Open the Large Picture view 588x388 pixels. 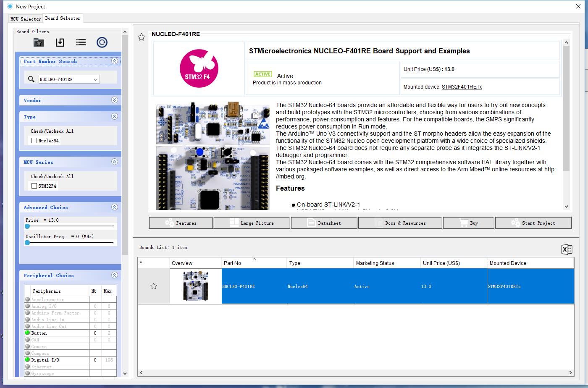(252, 223)
